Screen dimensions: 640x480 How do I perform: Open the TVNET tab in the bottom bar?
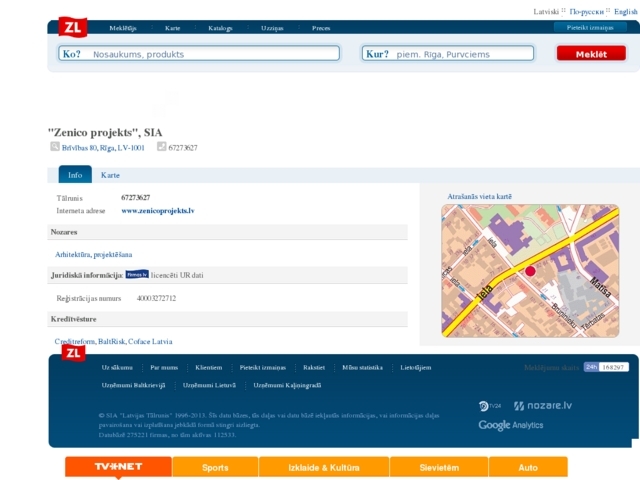(x=118, y=467)
